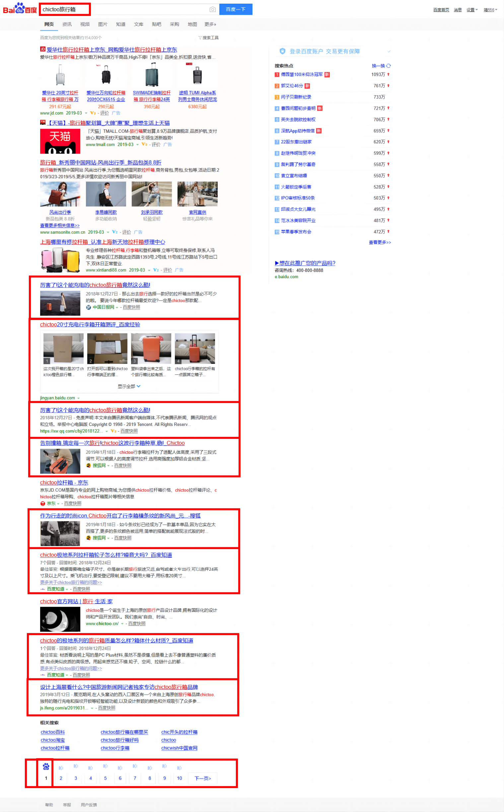Open related search chicwish中国官网

coord(179,748)
